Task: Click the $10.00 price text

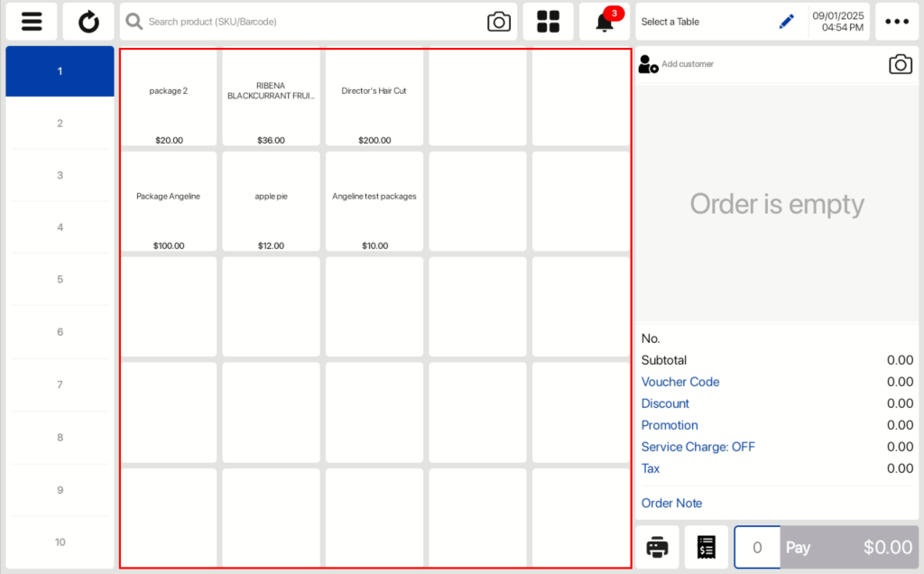Action: tap(374, 245)
